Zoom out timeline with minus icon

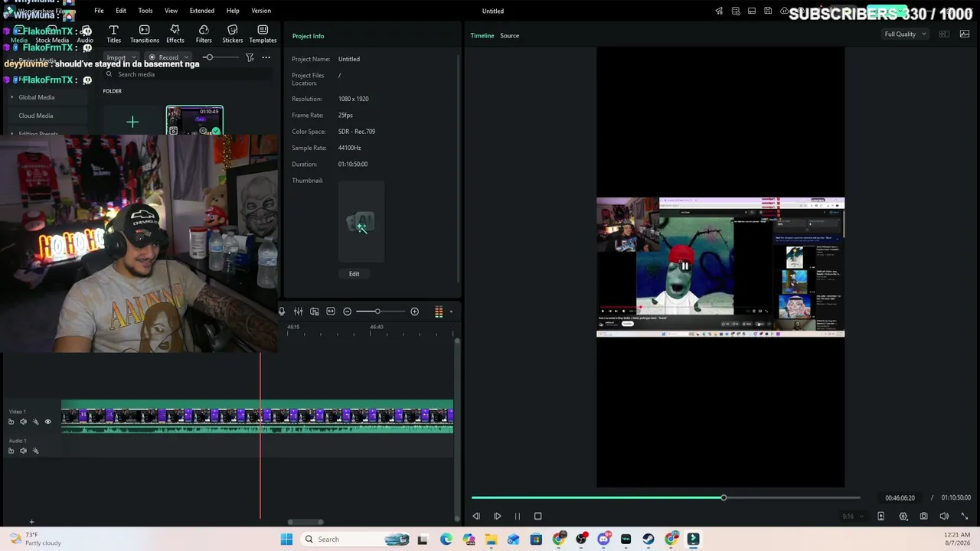347,311
